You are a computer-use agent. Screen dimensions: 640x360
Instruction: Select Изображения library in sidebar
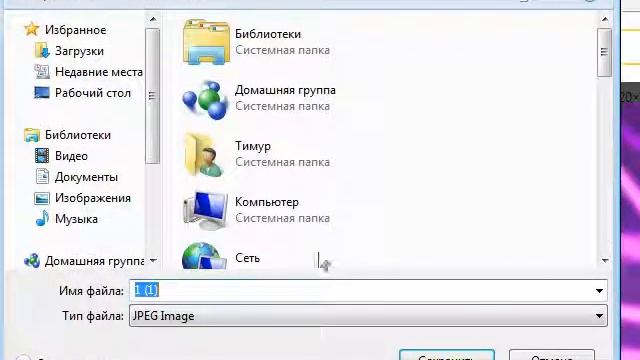pyautogui.click(x=93, y=198)
